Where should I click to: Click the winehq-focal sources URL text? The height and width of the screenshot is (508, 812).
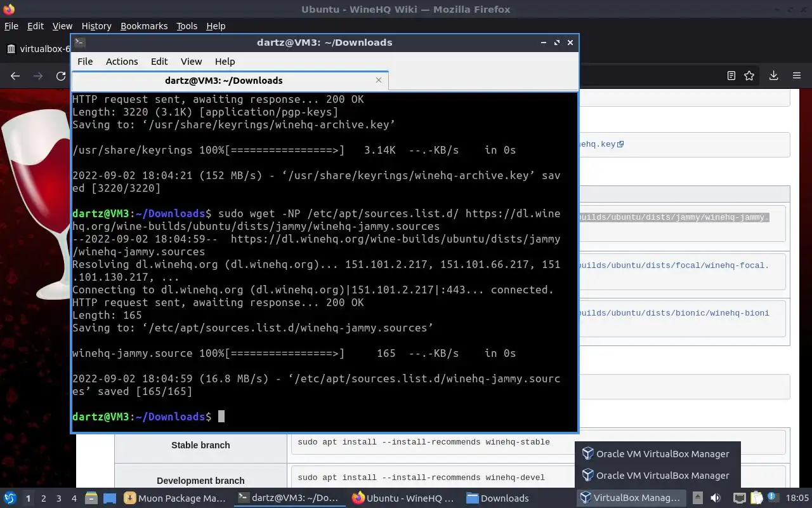tap(674, 265)
